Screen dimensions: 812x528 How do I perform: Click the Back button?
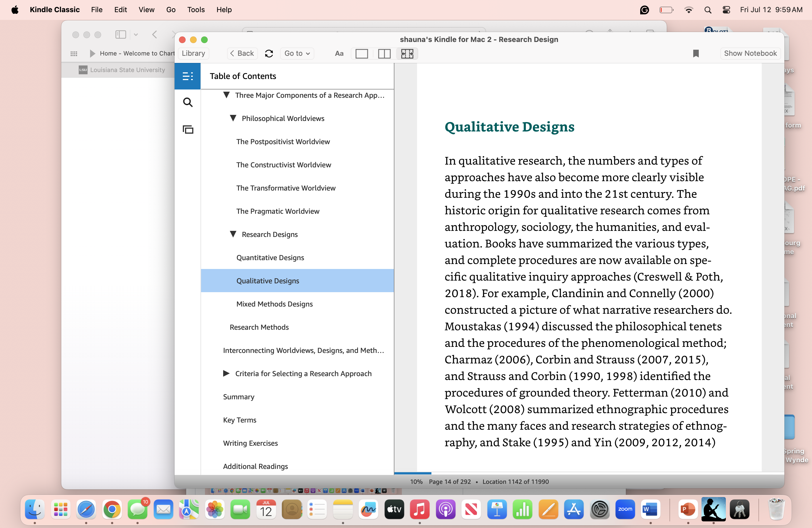click(x=242, y=54)
